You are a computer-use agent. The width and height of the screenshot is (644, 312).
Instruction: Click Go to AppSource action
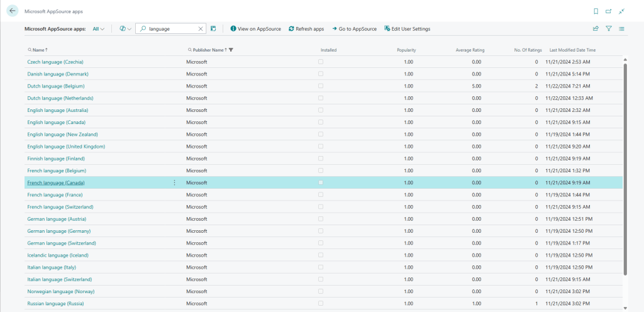pos(355,29)
